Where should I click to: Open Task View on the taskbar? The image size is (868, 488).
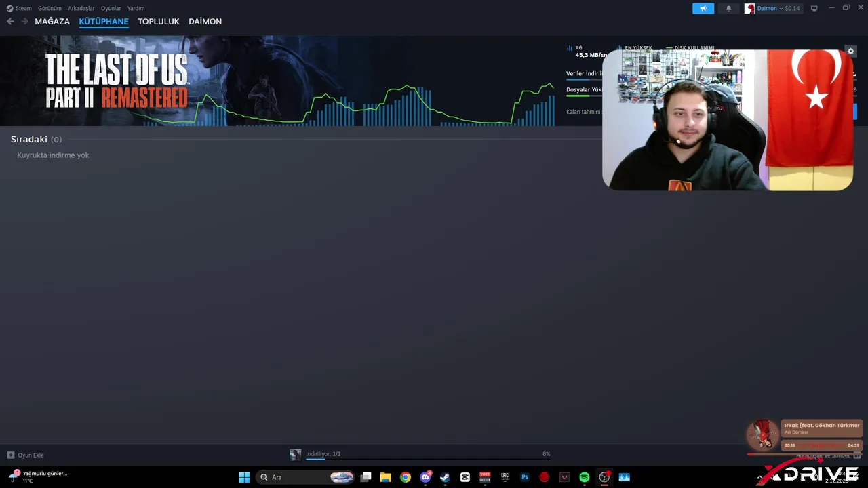(366, 477)
